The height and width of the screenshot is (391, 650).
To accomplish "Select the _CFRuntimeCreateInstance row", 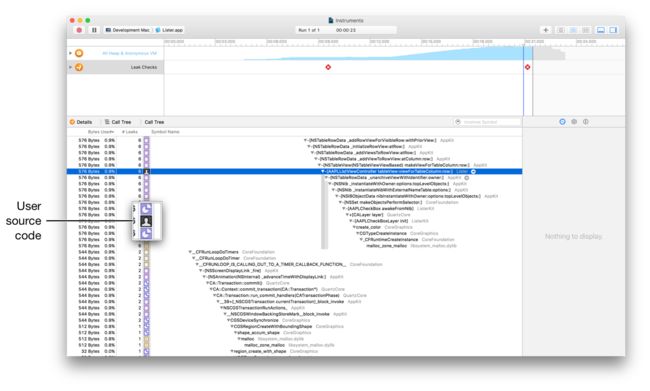I will point(294,240).
